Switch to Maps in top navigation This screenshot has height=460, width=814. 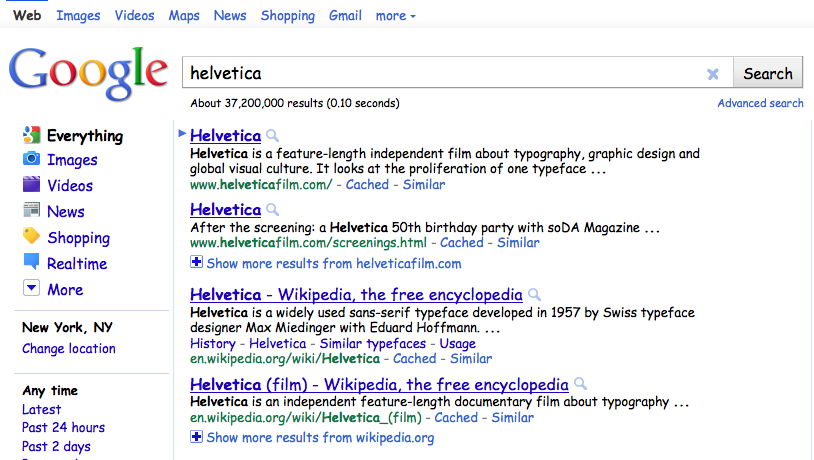183,16
